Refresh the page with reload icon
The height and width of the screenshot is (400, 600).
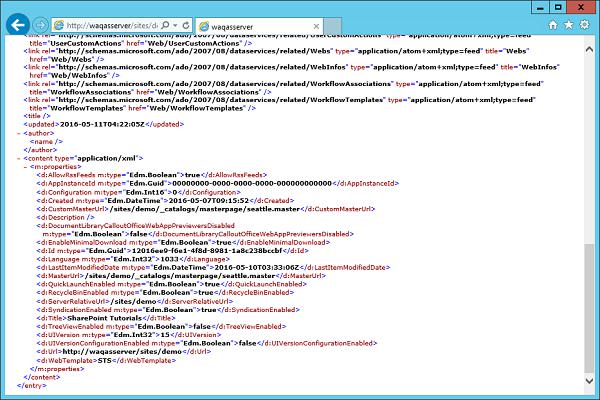186,25
